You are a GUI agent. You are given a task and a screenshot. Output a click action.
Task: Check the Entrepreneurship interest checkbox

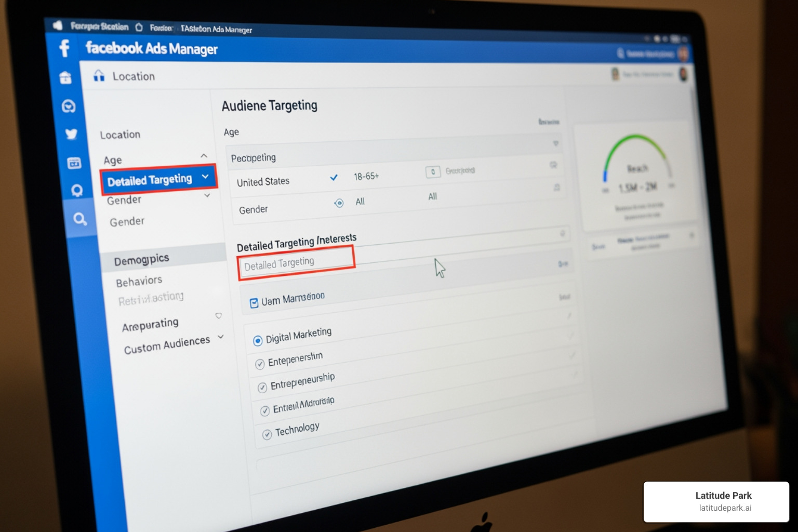pos(262,387)
